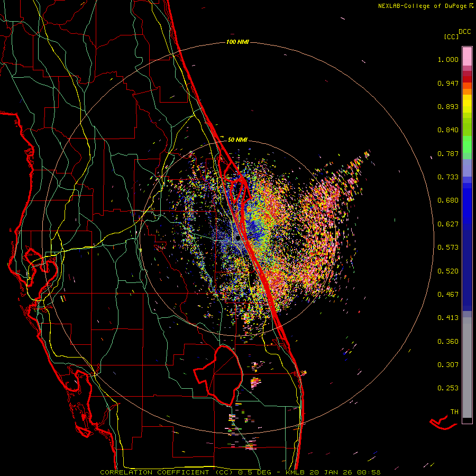Image resolution: width=476 pixels, height=476 pixels.
Task: Click the 20 JAN 26 date text
Action: click(330, 472)
